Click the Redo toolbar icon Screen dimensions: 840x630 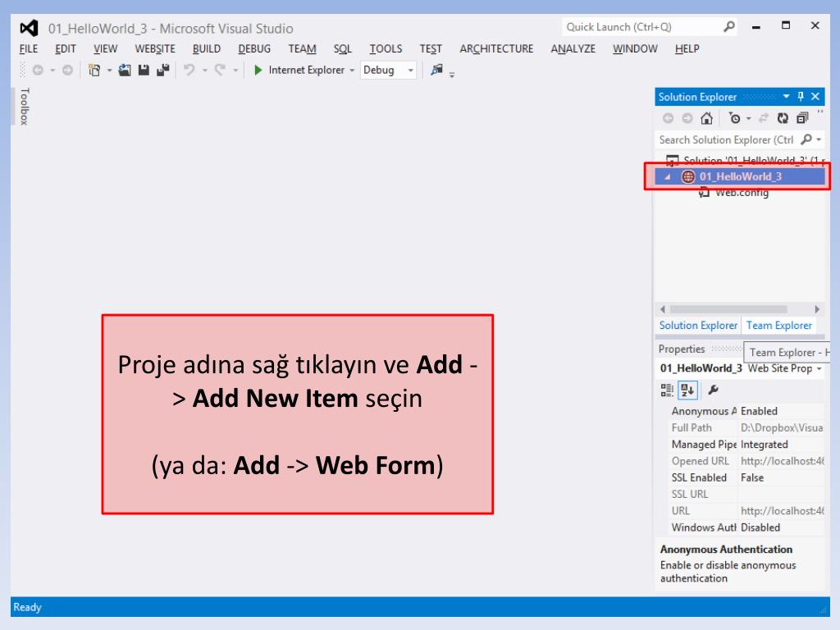220,71
